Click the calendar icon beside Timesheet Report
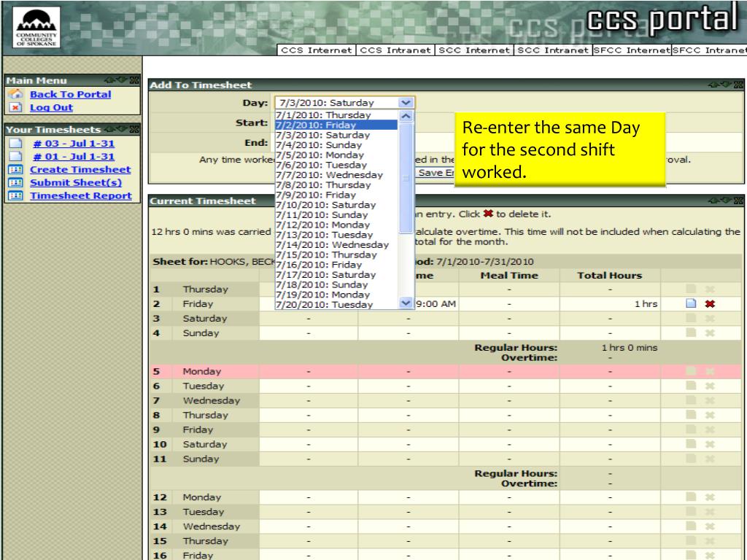This screenshot has height=560, width=747. pyautogui.click(x=16, y=195)
